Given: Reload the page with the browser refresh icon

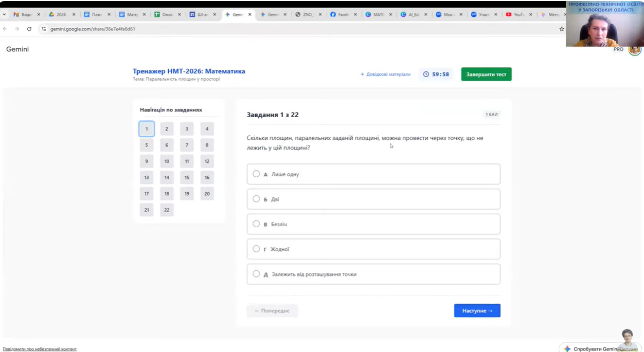Looking at the screenshot, I should click(x=29, y=29).
